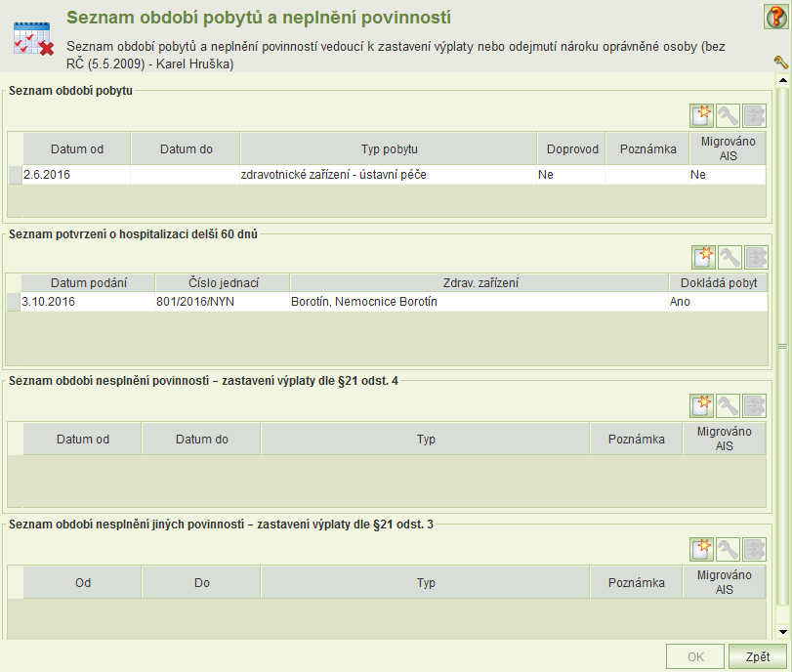Add new hospitalization confirmation record

pyautogui.click(x=703, y=258)
